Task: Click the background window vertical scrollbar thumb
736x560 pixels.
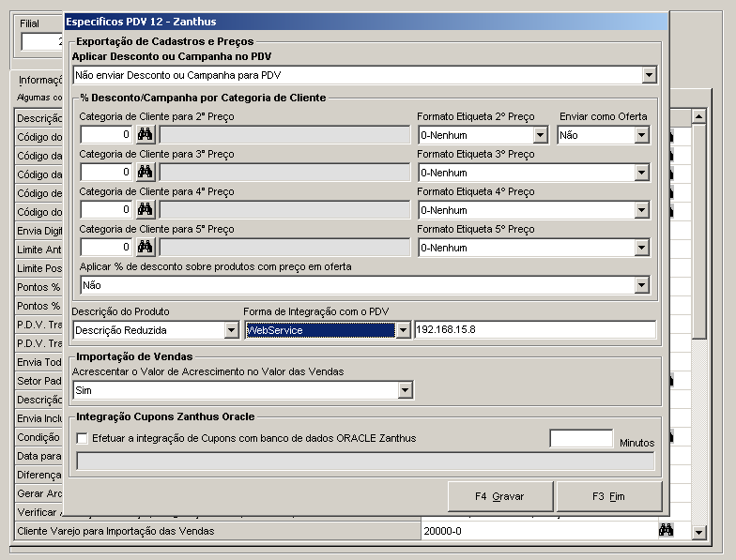Action: [698, 232]
